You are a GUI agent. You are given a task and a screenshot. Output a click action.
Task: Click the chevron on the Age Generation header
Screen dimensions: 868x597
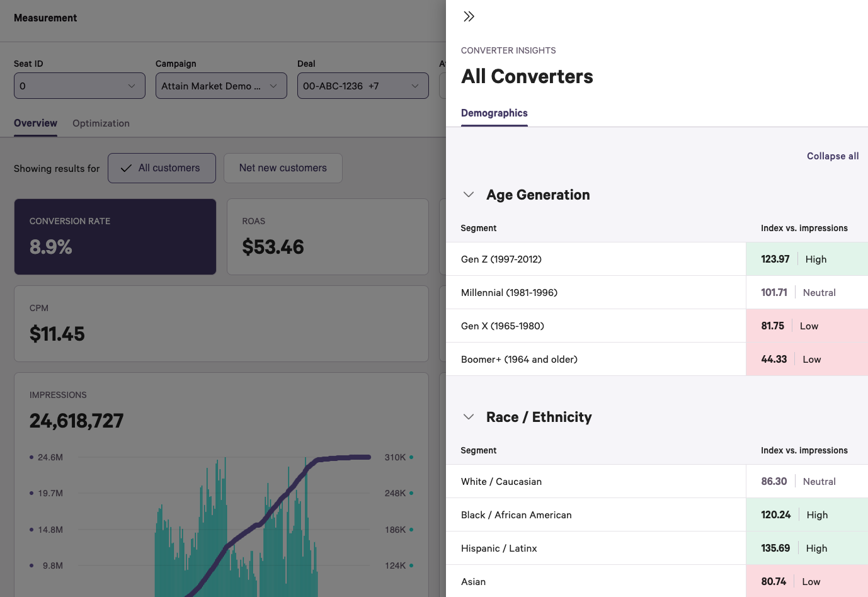click(468, 195)
